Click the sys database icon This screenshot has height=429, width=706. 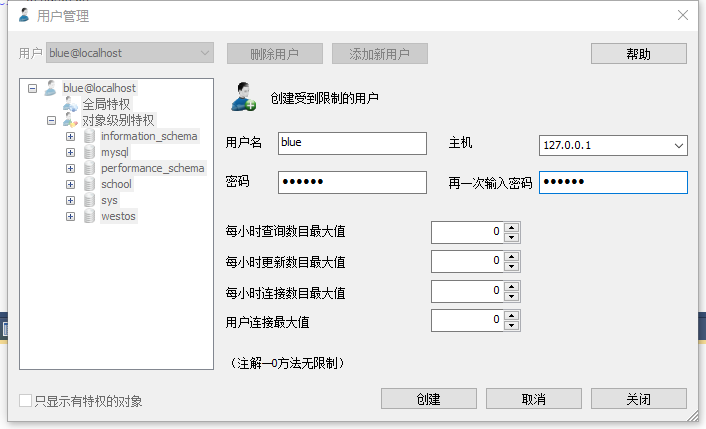tap(90, 200)
